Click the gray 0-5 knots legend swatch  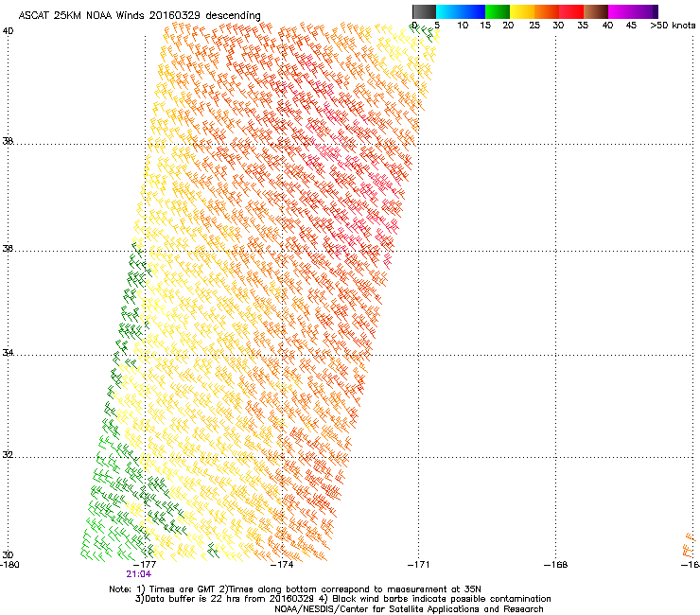pos(424,11)
